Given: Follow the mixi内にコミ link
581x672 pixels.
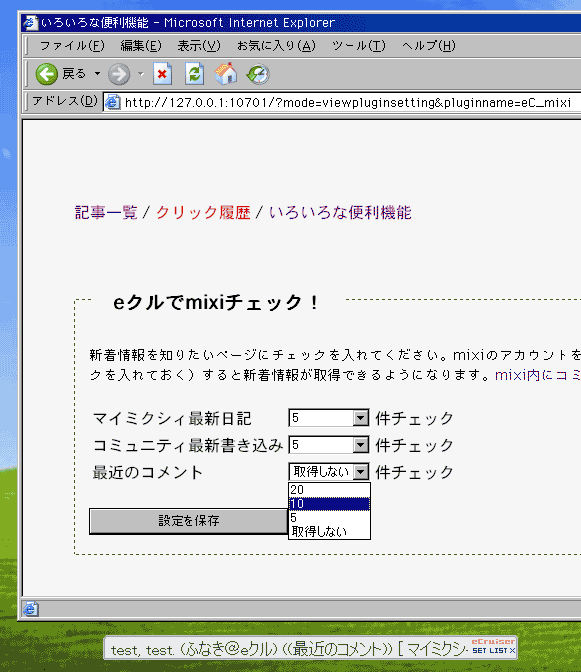Looking at the screenshot, I should coord(538,375).
